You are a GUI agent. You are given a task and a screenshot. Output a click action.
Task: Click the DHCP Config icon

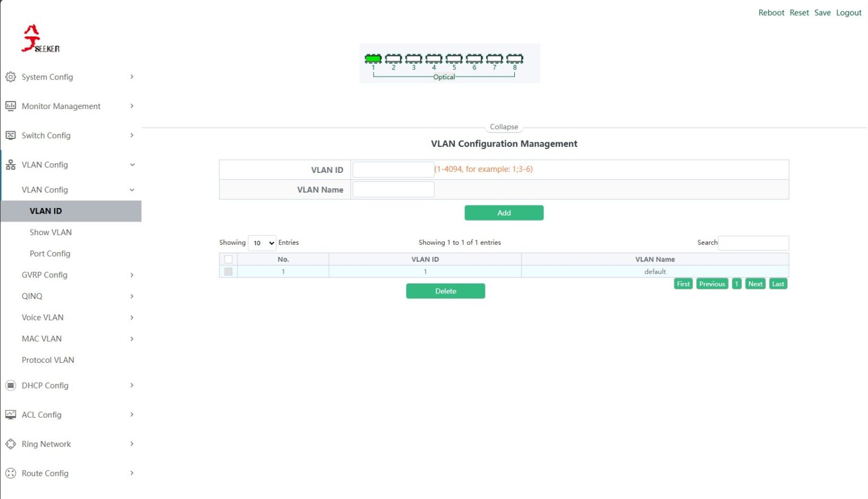point(10,385)
